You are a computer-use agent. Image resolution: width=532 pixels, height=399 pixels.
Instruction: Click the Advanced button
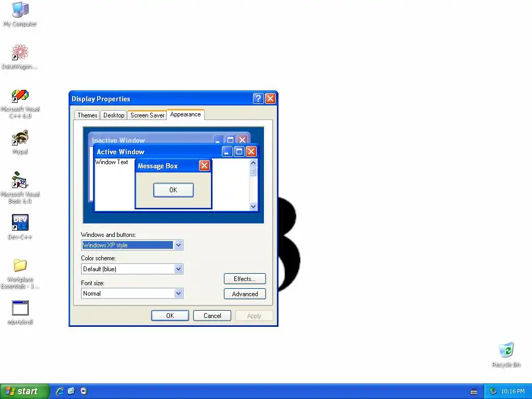(x=245, y=294)
